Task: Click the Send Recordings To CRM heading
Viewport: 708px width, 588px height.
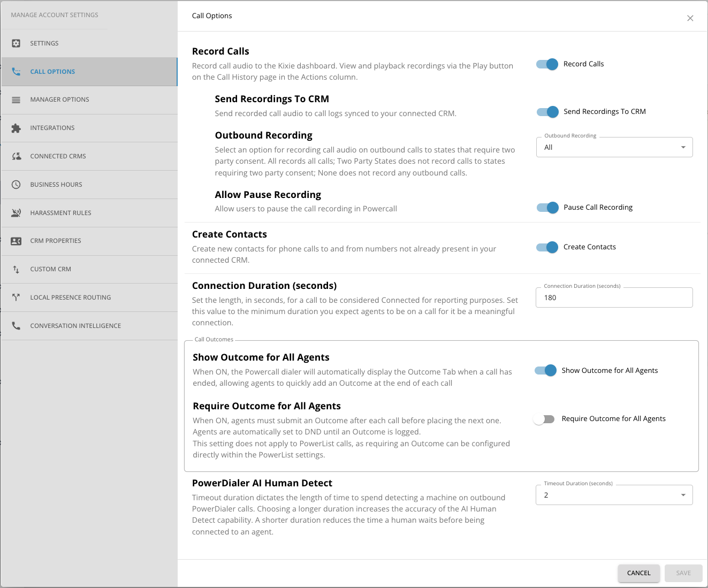Action: [272, 99]
